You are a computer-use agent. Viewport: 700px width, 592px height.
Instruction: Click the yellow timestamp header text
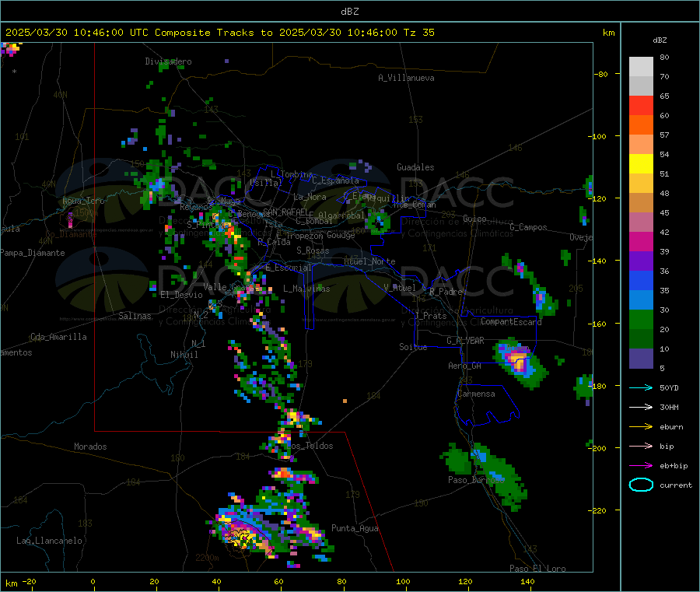219,33
